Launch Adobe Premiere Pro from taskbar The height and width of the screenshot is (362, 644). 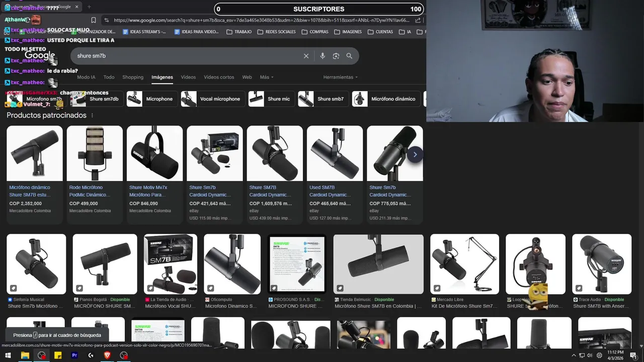point(74,355)
